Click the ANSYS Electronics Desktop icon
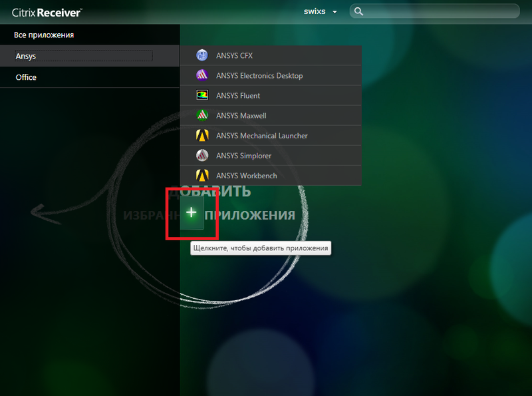This screenshot has height=396, width=532. coord(202,75)
